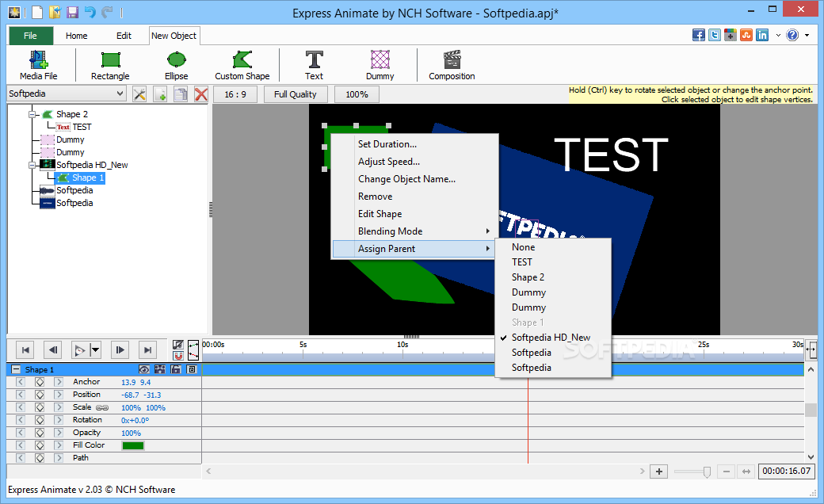This screenshot has height=504, width=824.
Task: Collapse the Softpedia HD_New tree node
Action: [32, 165]
